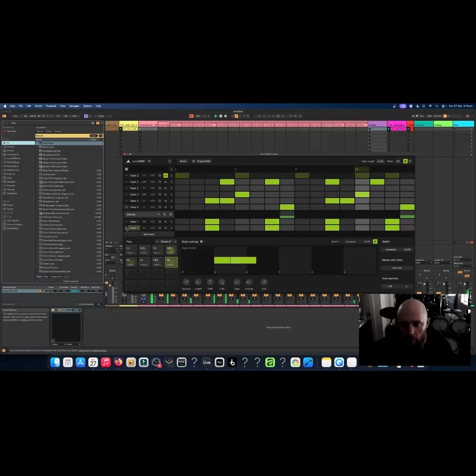Image resolution: width=476 pixels, height=476 pixels.
Task: Select the D#1 Track 4 pad
Action: point(171,250)
